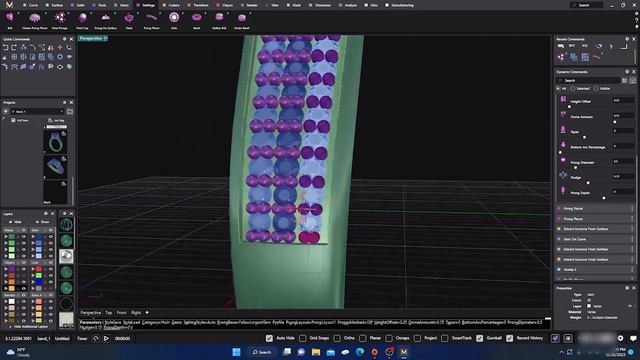640x360 pixels.
Task: Enable the Ortho checkbox
Action: tap(337, 338)
